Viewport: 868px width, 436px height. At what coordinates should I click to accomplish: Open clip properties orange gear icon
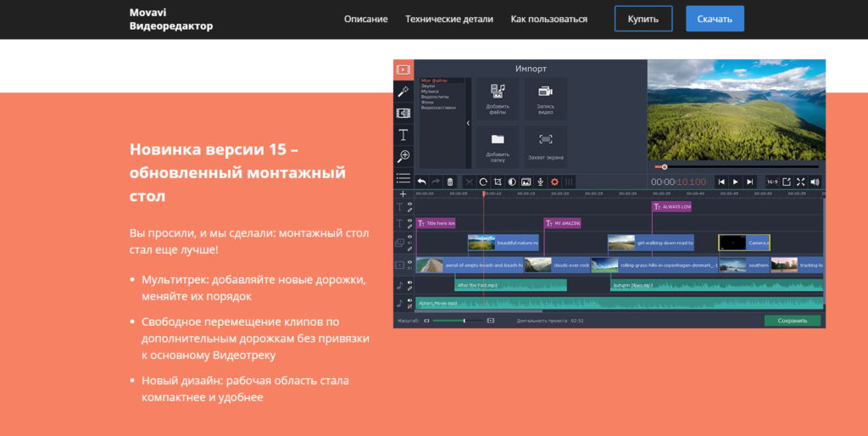click(x=554, y=182)
